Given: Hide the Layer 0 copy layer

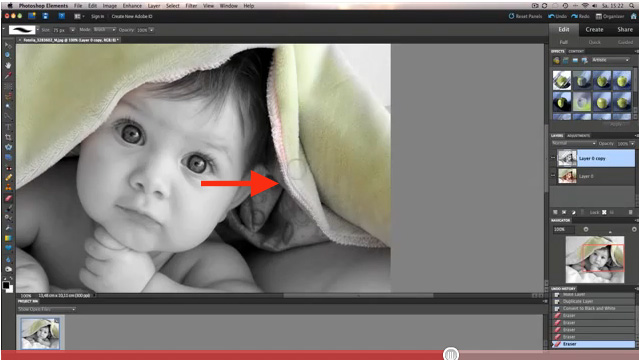Looking at the screenshot, I should click(553, 158).
